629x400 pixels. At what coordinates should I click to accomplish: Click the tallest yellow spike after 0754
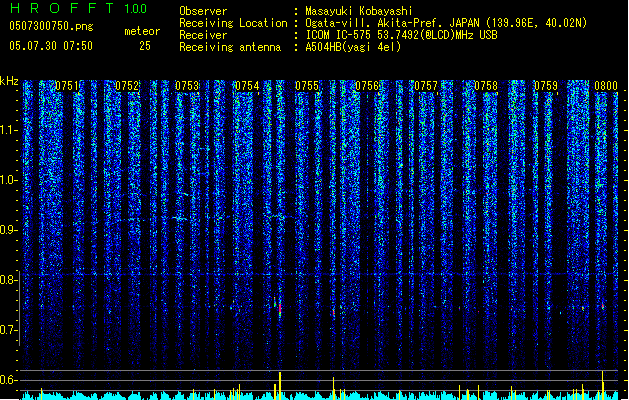point(280,386)
